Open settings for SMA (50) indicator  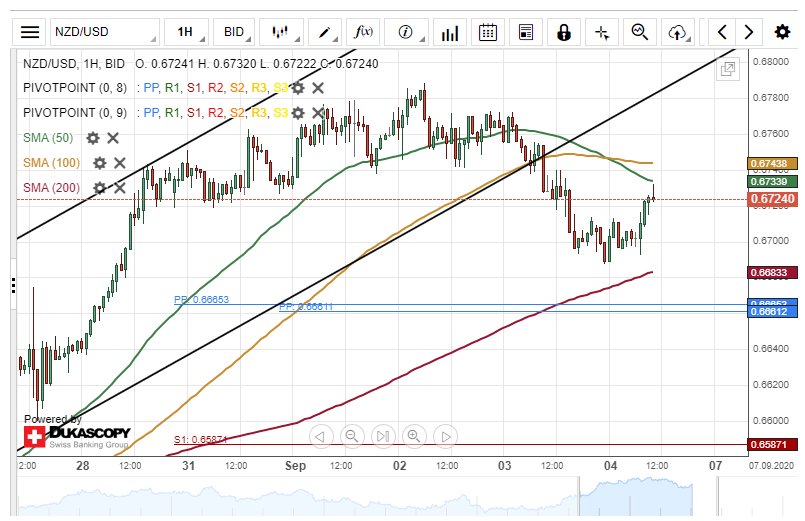93,138
